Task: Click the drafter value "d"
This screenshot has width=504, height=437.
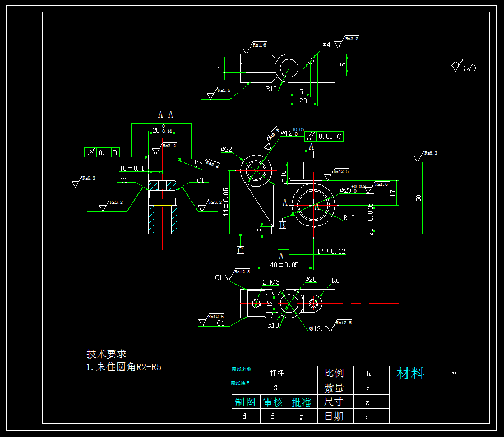Action: pos(244,416)
